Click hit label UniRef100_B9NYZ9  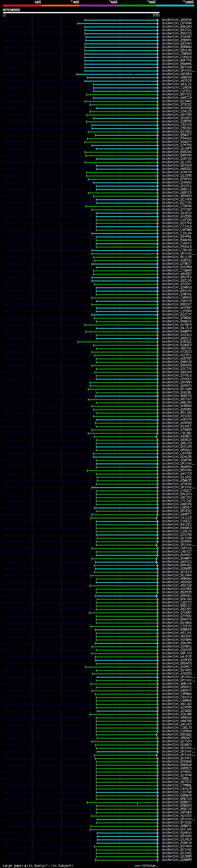(177, 362)
